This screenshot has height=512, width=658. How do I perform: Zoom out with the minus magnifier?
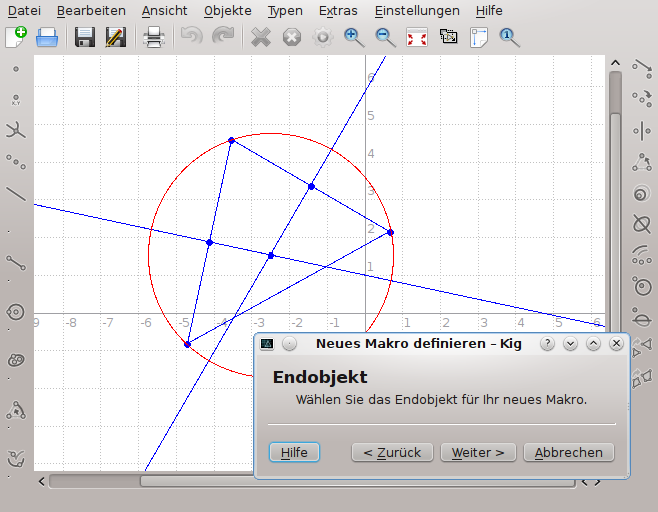[x=385, y=37]
